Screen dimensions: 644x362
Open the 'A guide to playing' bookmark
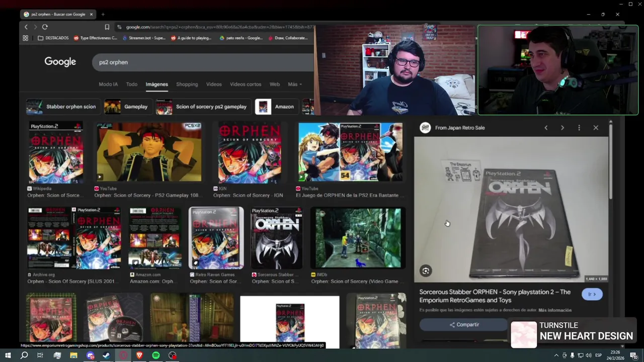[191, 38]
